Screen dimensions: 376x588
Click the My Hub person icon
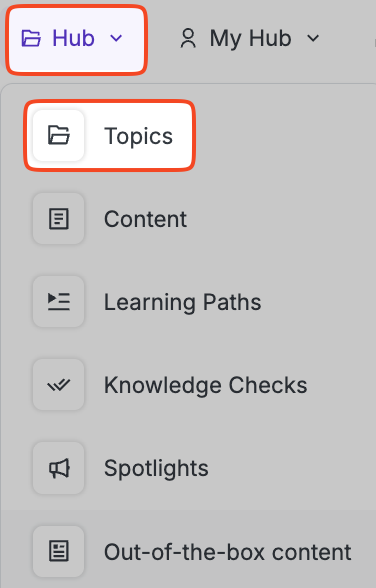coord(188,38)
